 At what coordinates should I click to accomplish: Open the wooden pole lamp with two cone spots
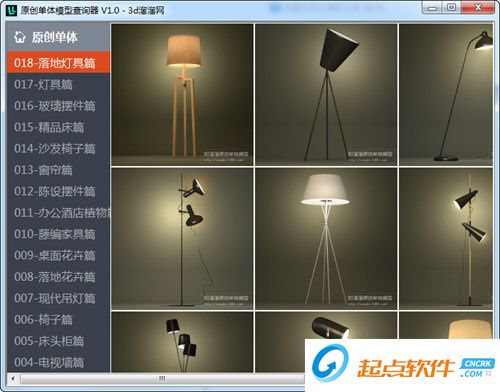[x=446, y=239]
